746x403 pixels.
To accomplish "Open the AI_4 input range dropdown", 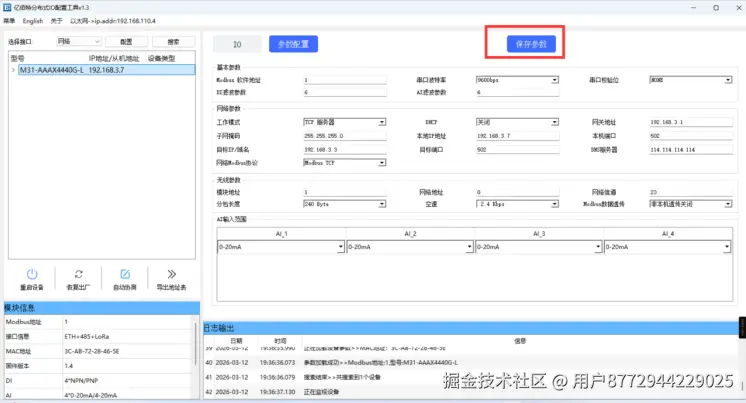I will [x=667, y=247].
